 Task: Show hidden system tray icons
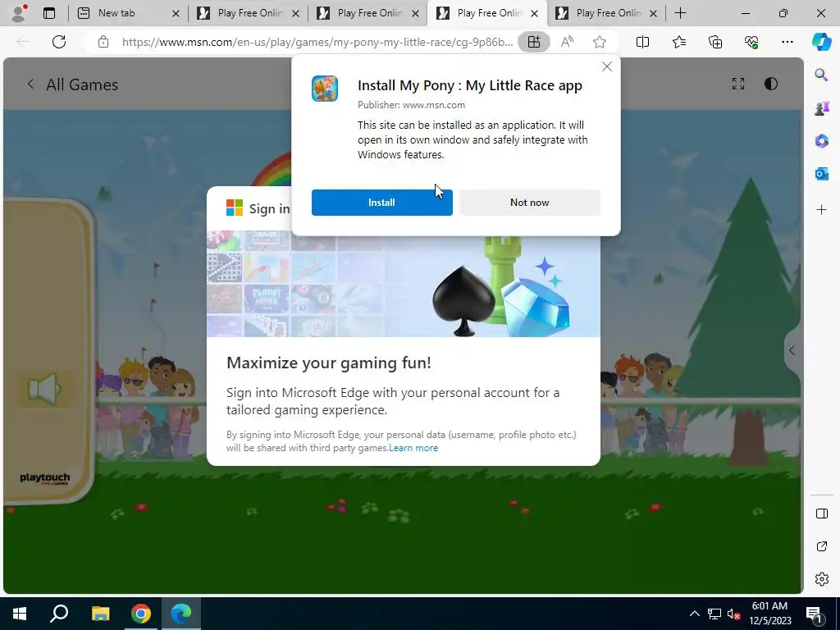pyautogui.click(x=694, y=614)
